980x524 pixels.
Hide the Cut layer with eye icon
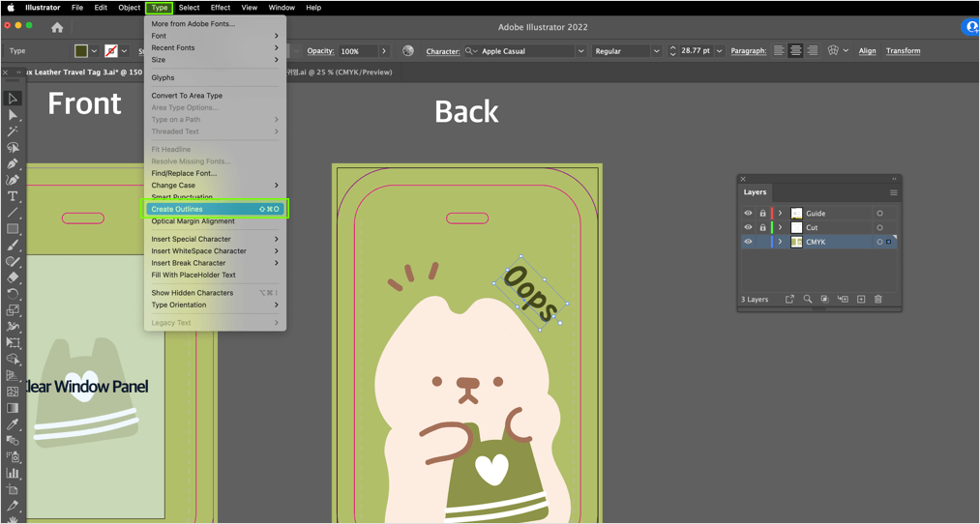click(x=748, y=227)
